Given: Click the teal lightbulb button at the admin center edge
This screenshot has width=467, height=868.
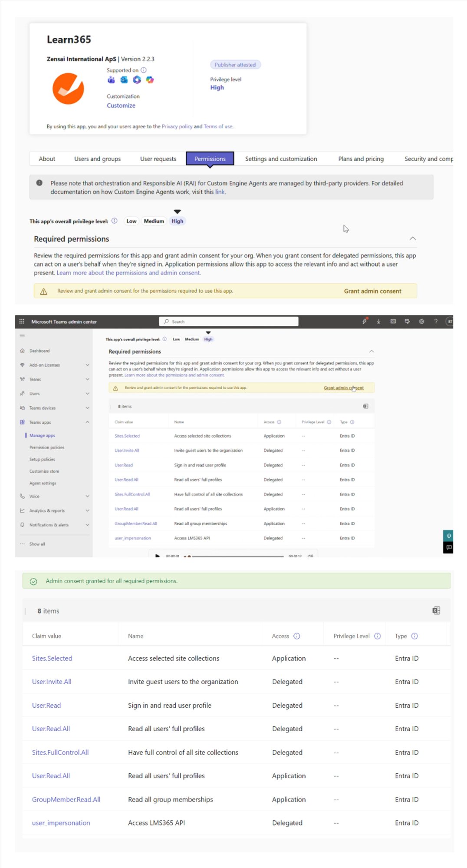Looking at the screenshot, I should [x=448, y=536].
